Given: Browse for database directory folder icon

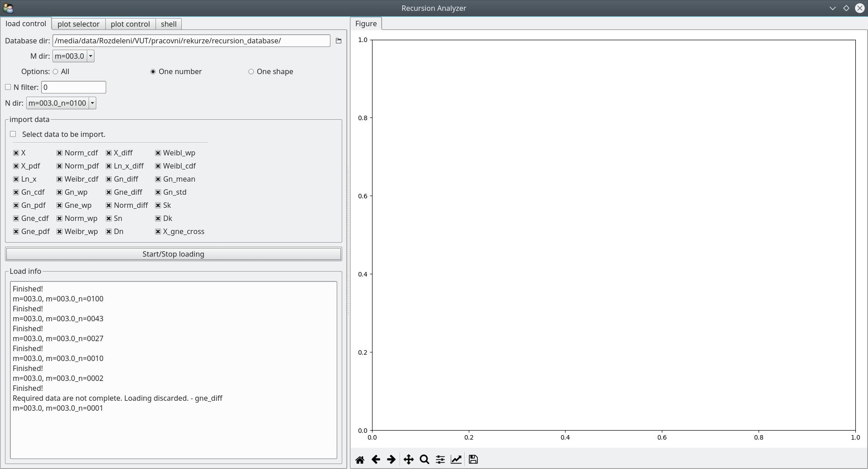Looking at the screenshot, I should point(339,41).
